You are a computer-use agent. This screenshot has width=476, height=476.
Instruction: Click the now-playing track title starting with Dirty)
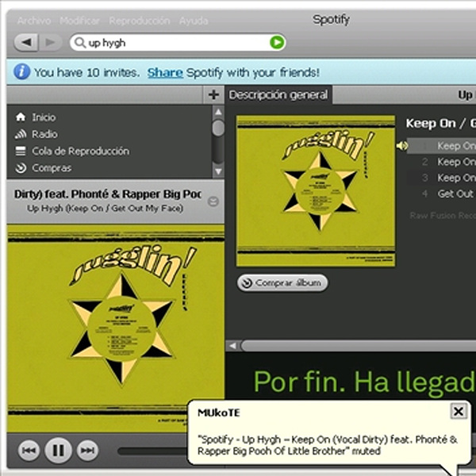[x=107, y=194]
